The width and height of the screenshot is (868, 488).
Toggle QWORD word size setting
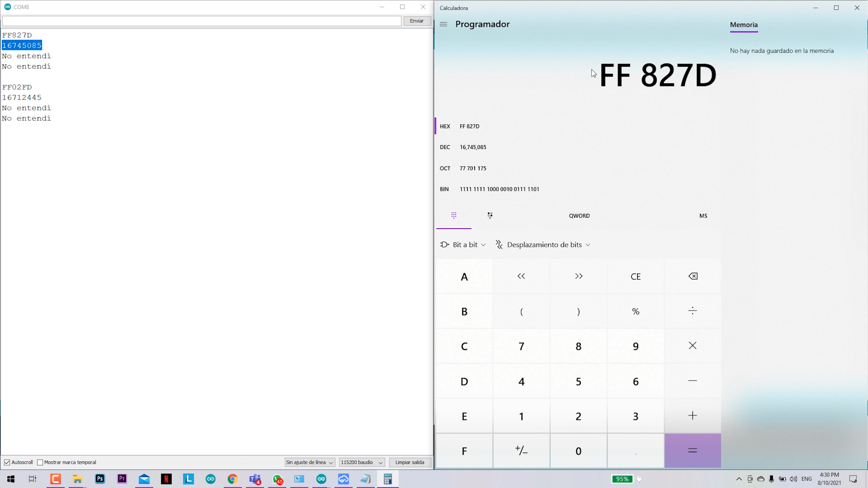(x=579, y=216)
